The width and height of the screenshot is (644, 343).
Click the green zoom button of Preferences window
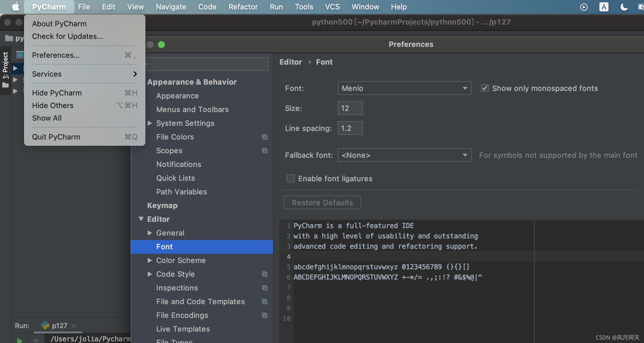(x=161, y=45)
